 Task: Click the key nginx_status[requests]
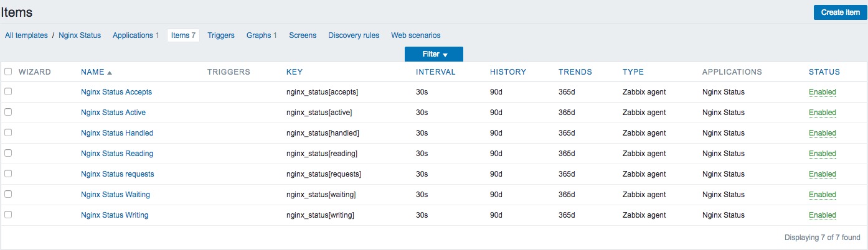pyautogui.click(x=324, y=174)
